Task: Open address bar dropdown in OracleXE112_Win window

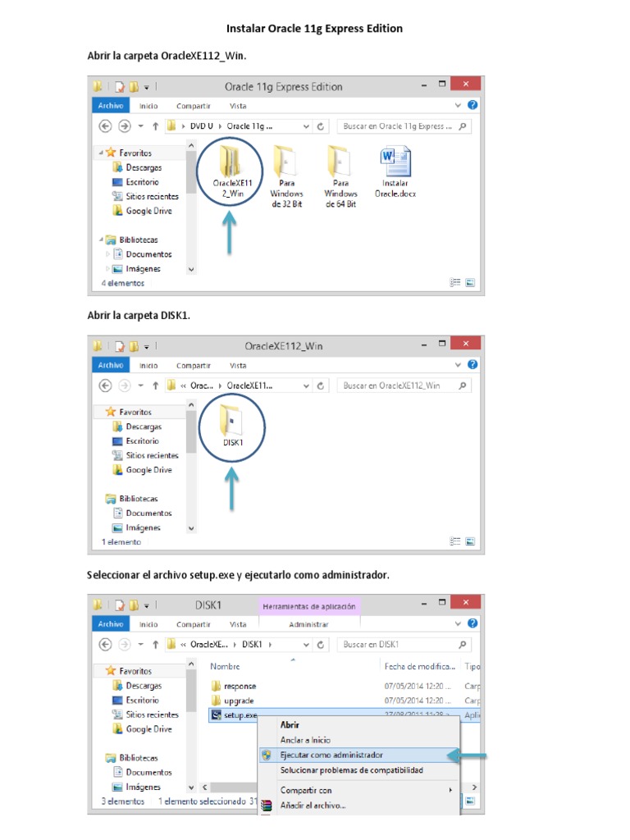Action: (x=306, y=386)
